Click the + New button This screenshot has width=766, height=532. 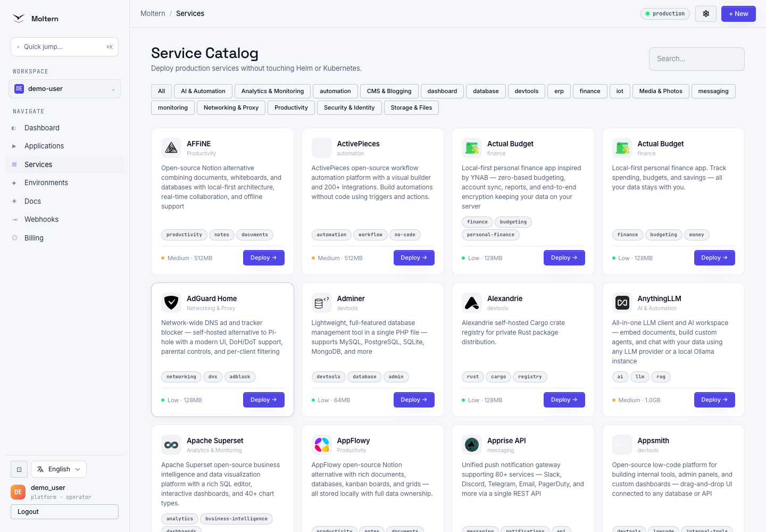point(738,14)
